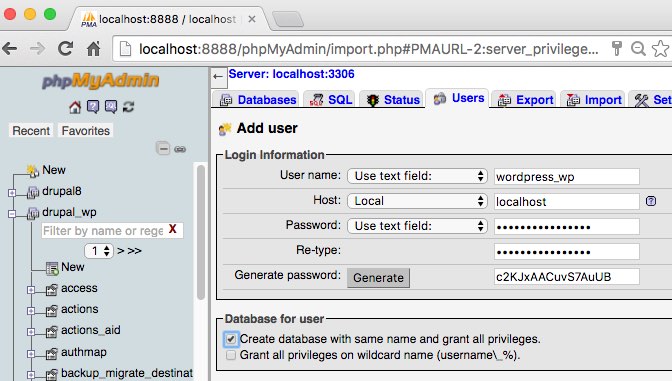Open the Status tab
This screenshot has width=672, height=381.
[392, 99]
